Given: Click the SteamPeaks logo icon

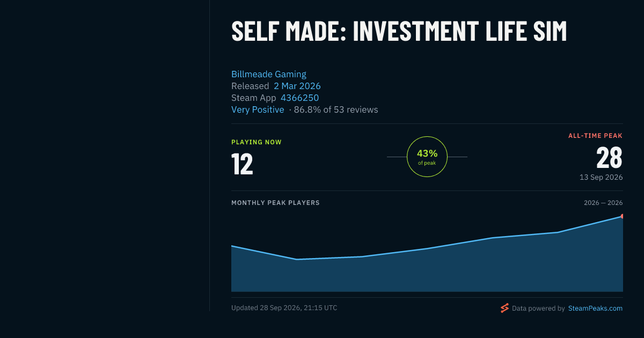Looking at the screenshot, I should point(504,308).
